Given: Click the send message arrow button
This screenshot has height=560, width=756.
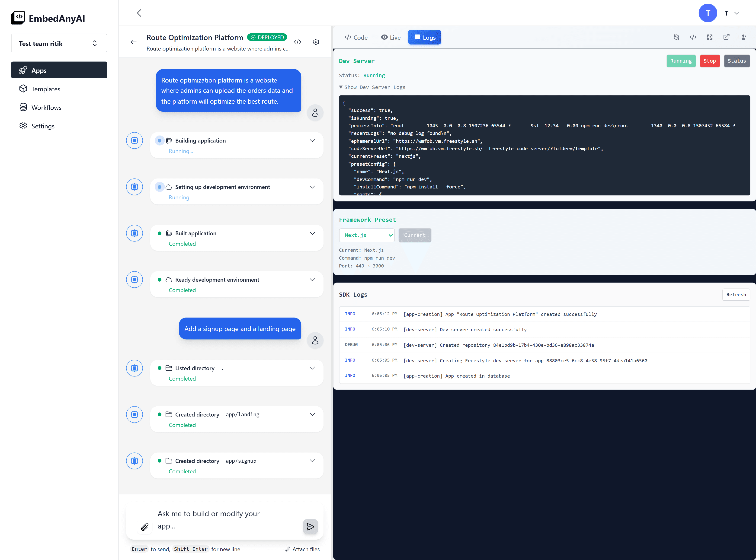Looking at the screenshot, I should coord(310,527).
